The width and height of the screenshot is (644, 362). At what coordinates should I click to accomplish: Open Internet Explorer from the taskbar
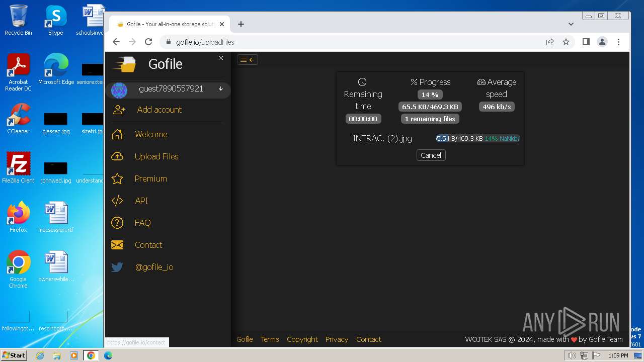[x=40, y=355]
